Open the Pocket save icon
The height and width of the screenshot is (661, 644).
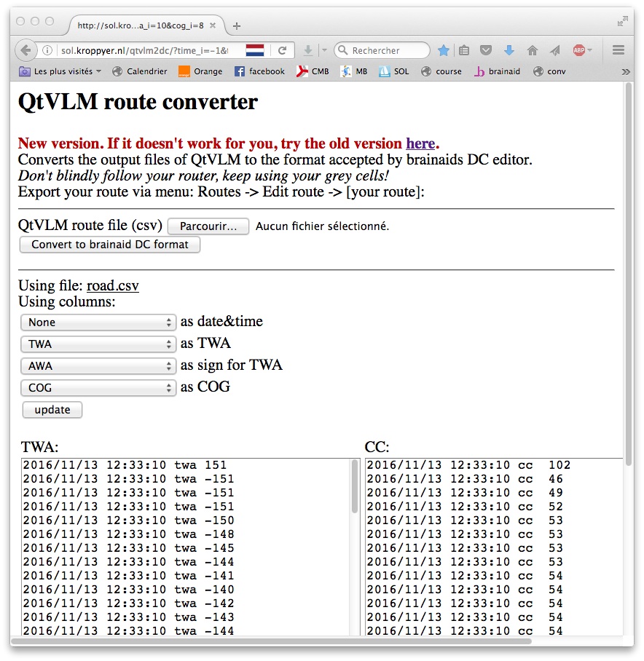tap(486, 50)
